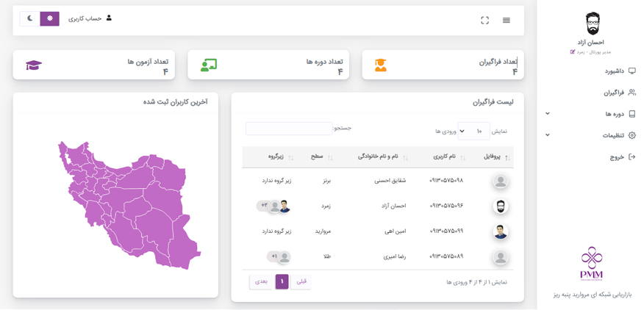Click the orange learner icon on تعداد فراگیران card
This screenshot has height=310, width=644.
click(380, 65)
